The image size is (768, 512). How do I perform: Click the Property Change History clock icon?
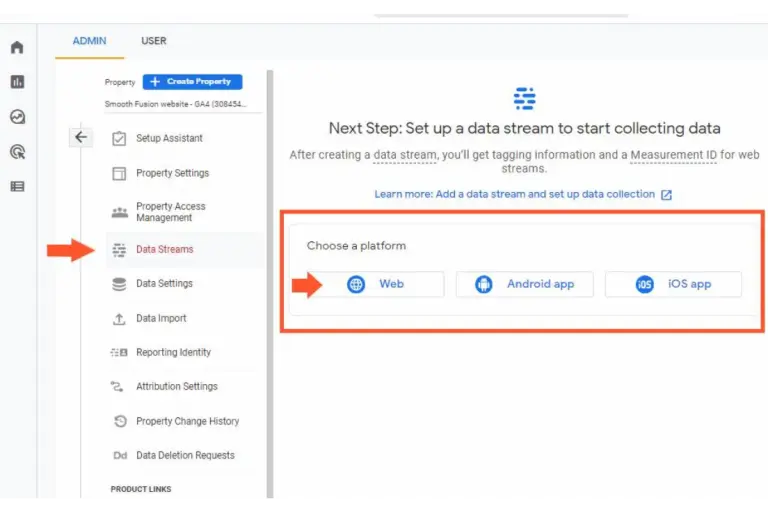119,421
